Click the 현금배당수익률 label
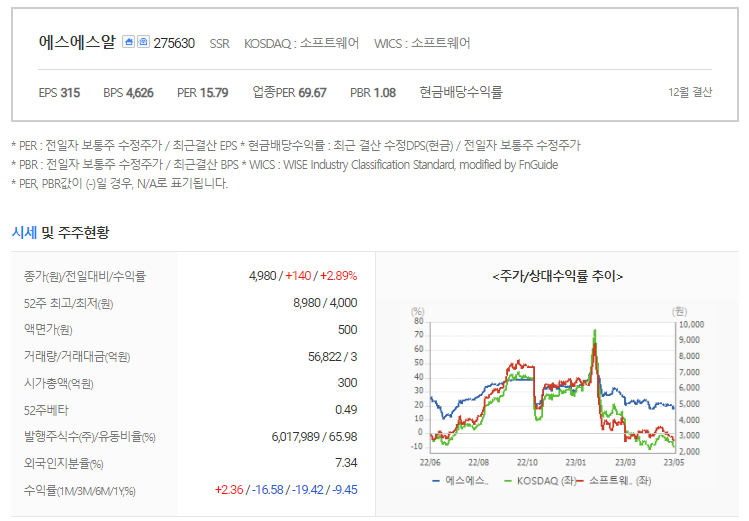This screenshot has width=749, height=521. point(461,92)
